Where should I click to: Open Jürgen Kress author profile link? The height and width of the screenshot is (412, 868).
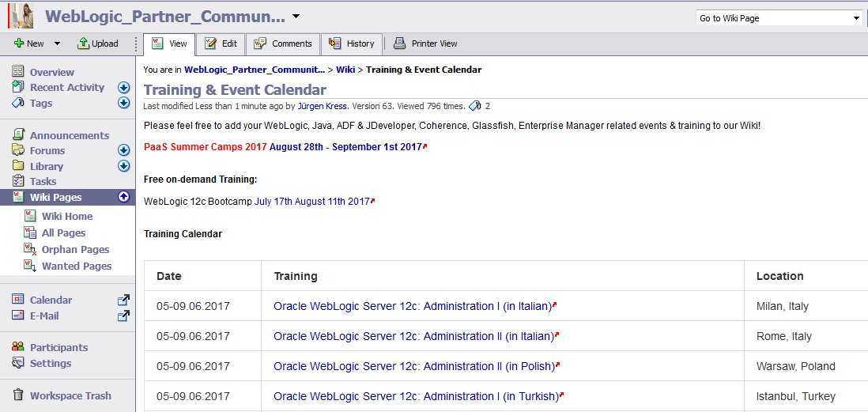tap(323, 106)
